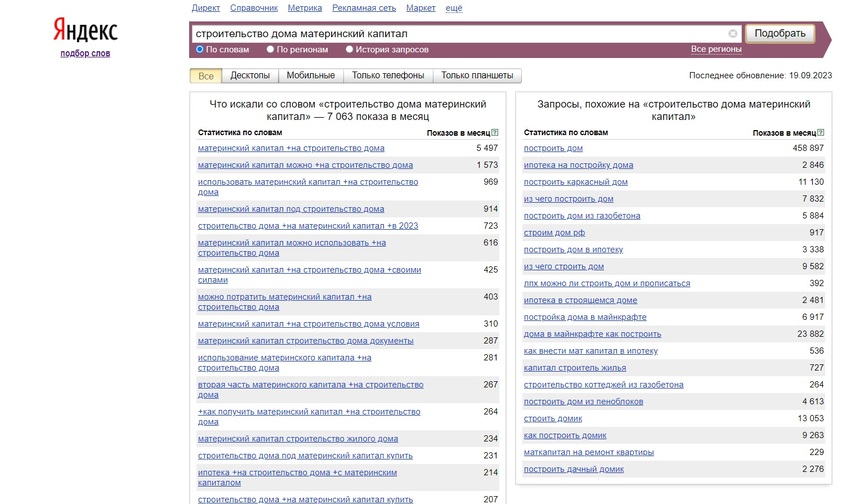Open the 'Все регионы' region selector
Viewport: 850px width, 504px height.
pyautogui.click(x=716, y=49)
